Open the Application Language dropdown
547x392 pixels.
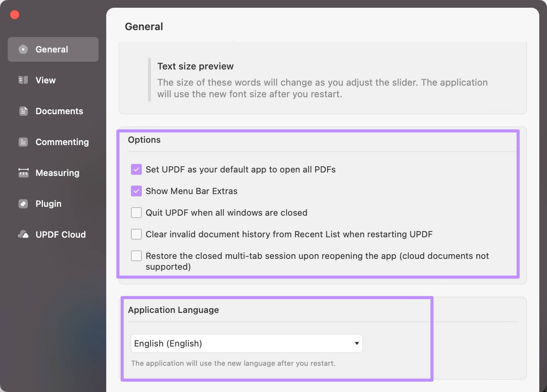(247, 343)
